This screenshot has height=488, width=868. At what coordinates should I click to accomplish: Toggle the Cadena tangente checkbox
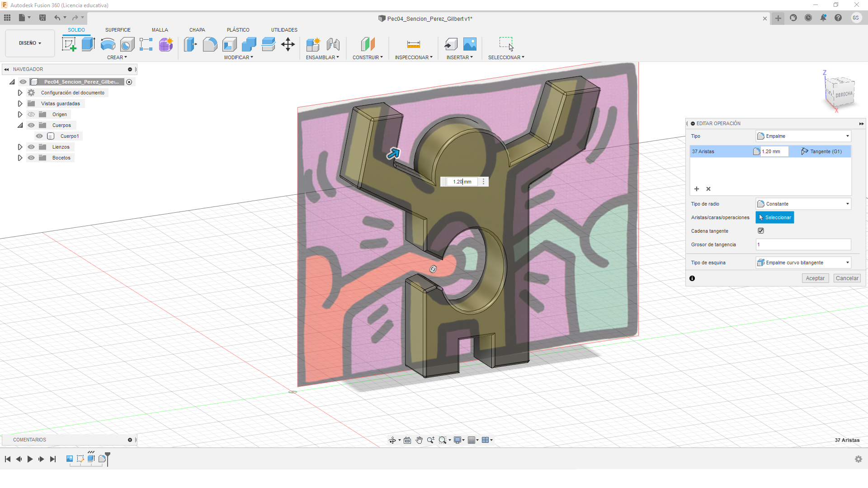tap(761, 231)
